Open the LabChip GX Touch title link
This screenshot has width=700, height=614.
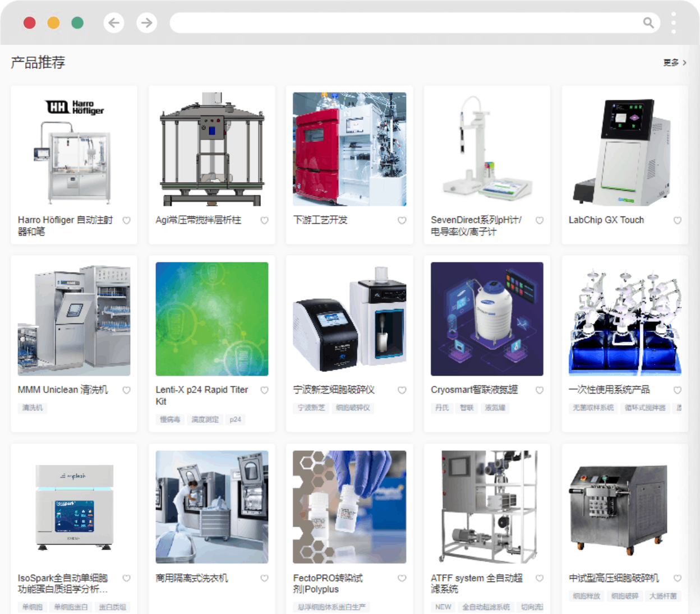point(606,220)
